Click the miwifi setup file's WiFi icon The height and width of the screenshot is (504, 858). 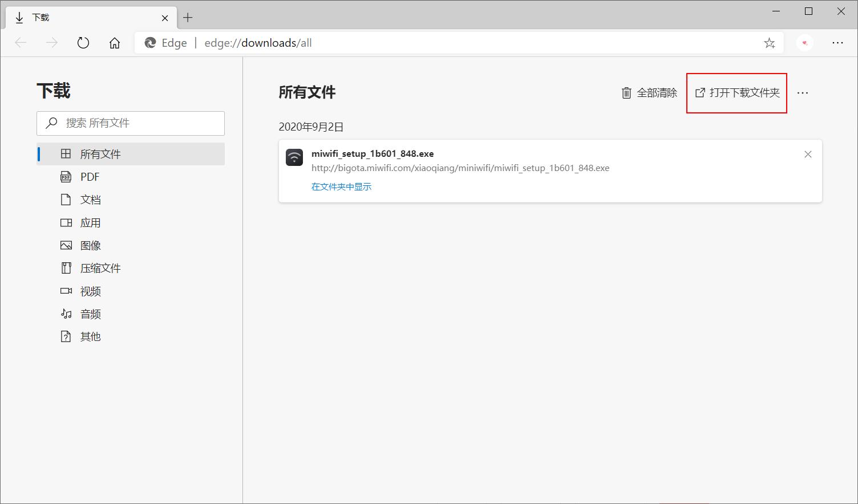click(x=294, y=157)
